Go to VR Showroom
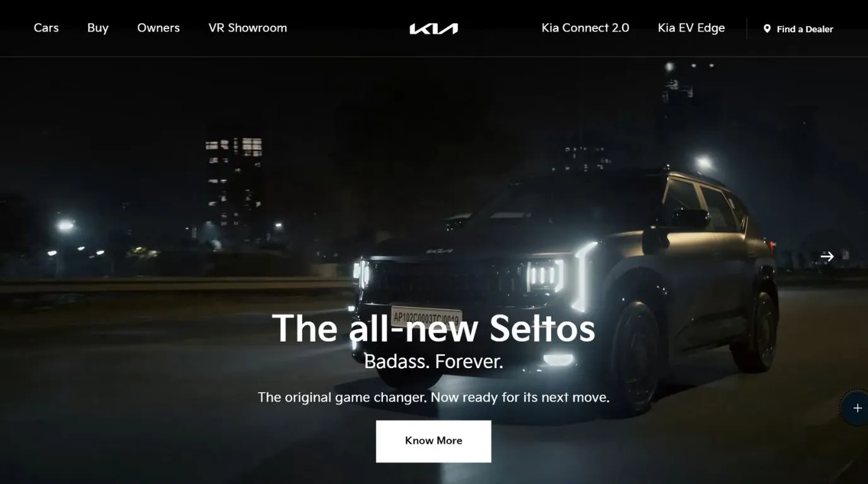Viewport: 868px width, 484px height. coord(248,28)
